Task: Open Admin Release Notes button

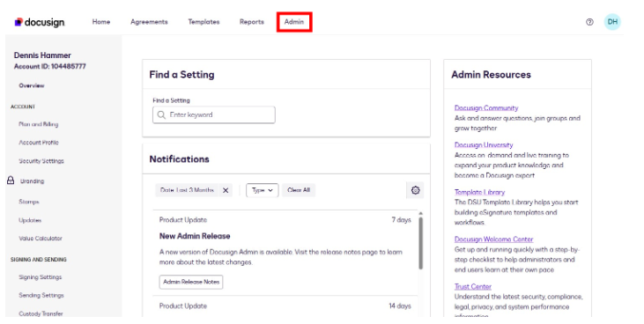Action: (191, 282)
